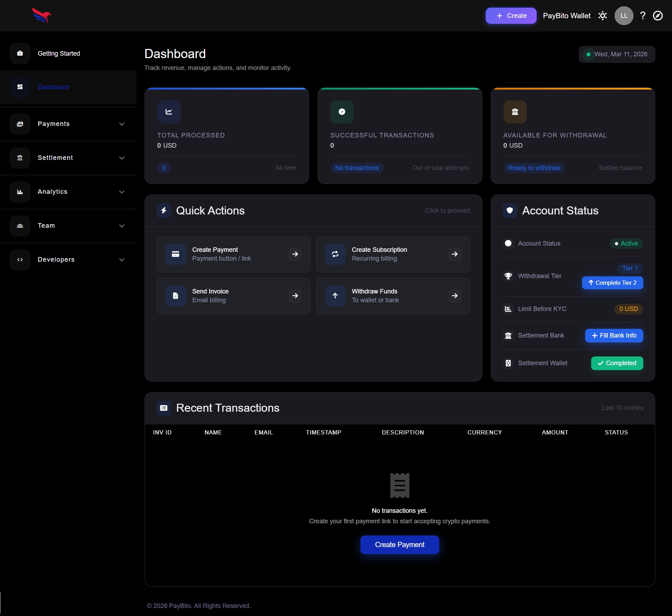Click the blue Create Payment button below
The image size is (672, 616).
pos(400,545)
